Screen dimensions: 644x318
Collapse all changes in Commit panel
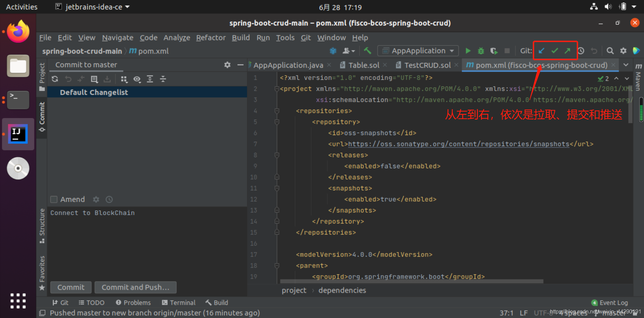coord(163,79)
